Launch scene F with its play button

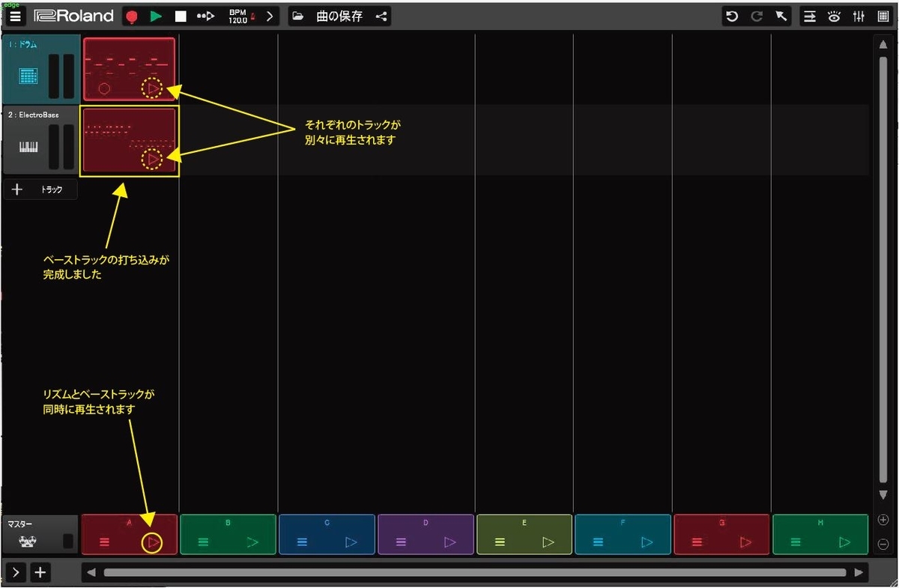tap(647, 542)
